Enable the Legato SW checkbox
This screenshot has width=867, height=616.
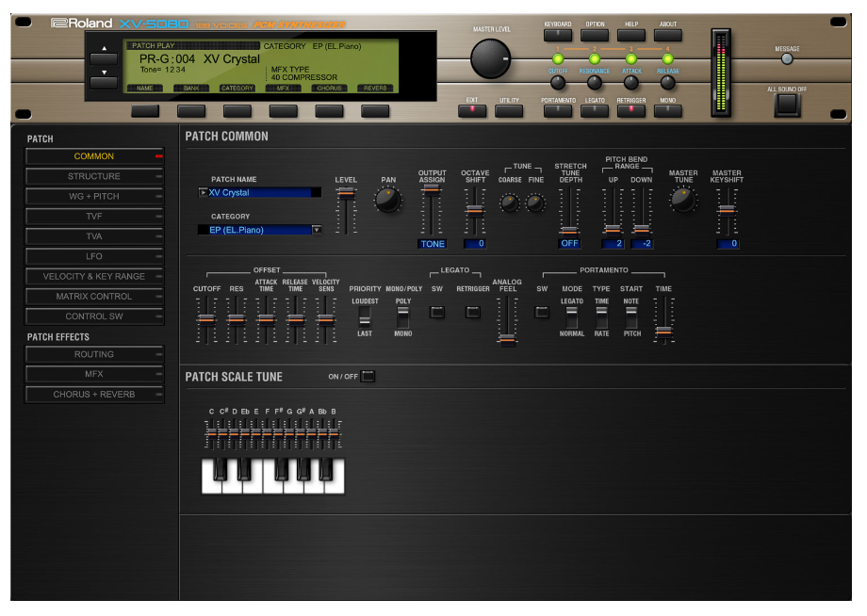[x=437, y=312]
